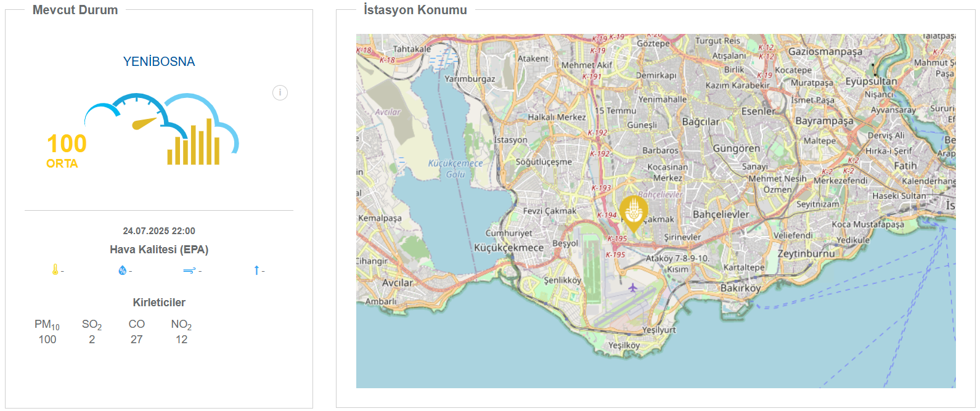Select the NO2 pollutant reading
The height and width of the screenshot is (411, 980).
(181, 340)
